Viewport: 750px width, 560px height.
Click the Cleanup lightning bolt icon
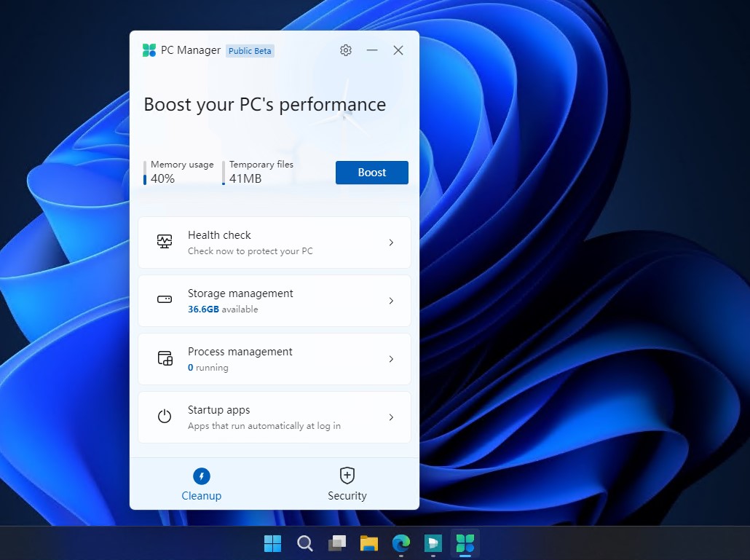click(202, 476)
